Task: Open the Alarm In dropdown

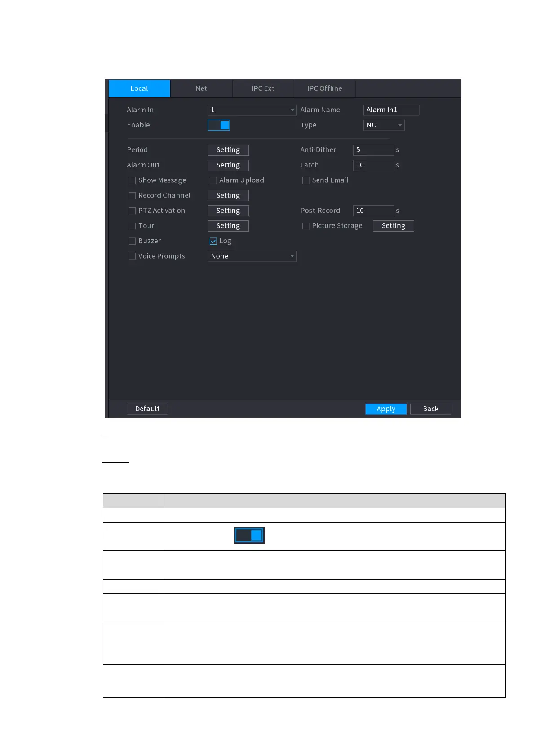Action: pos(252,110)
